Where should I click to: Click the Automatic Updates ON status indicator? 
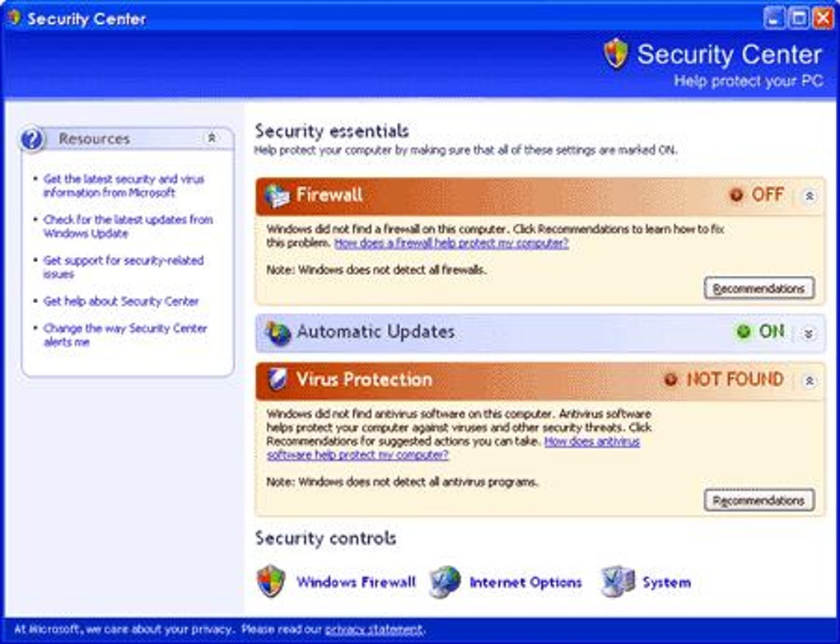click(760, 332)
